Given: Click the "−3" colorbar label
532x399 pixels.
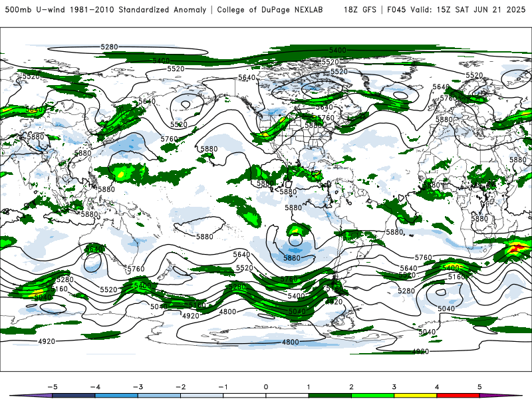Looking at the screenshot, I should (138, 387).
